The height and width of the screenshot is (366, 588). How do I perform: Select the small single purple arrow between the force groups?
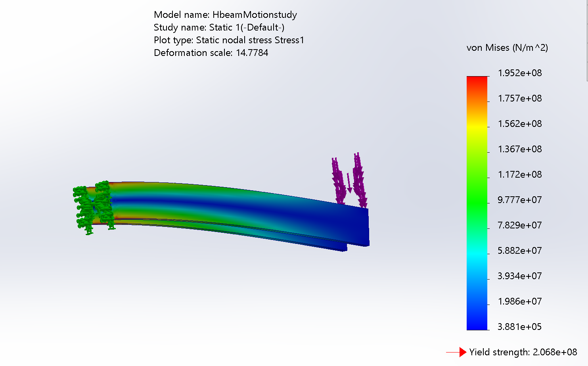tap(349, 184)
